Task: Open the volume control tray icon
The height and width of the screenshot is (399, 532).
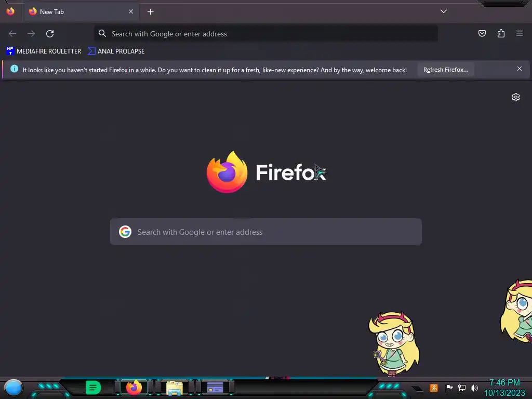Action: 474,388
